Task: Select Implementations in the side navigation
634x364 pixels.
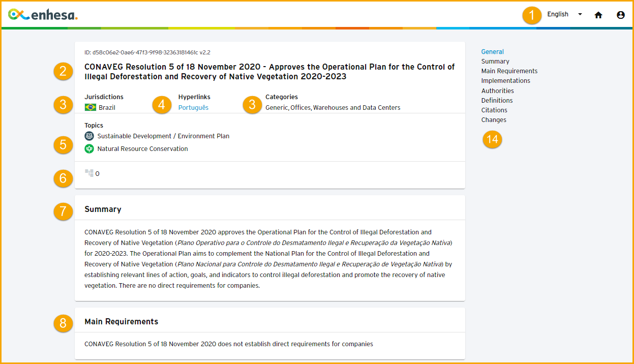Action: coord(505,81)
